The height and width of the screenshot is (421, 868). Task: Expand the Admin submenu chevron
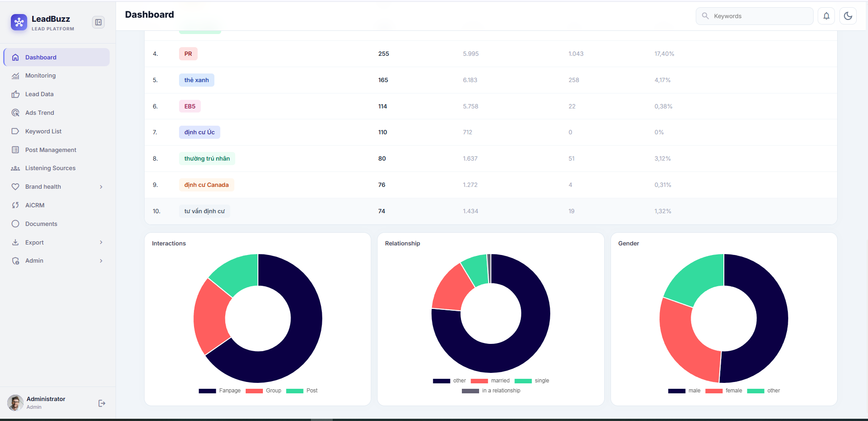click(x=101, y=261)
